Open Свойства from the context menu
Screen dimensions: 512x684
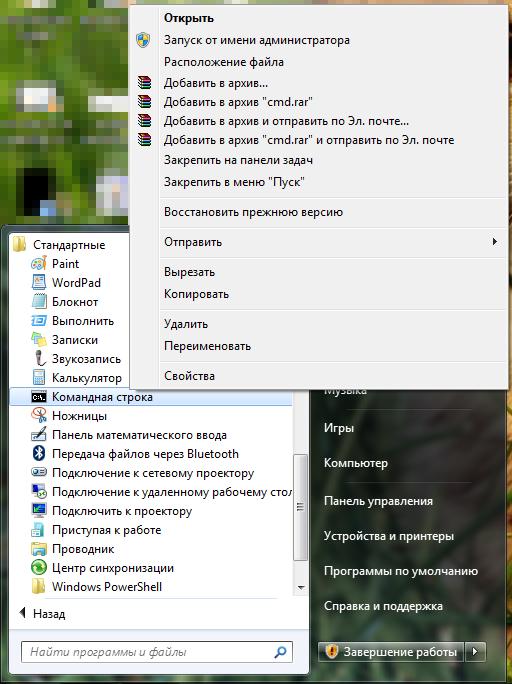tap(189, 376)
